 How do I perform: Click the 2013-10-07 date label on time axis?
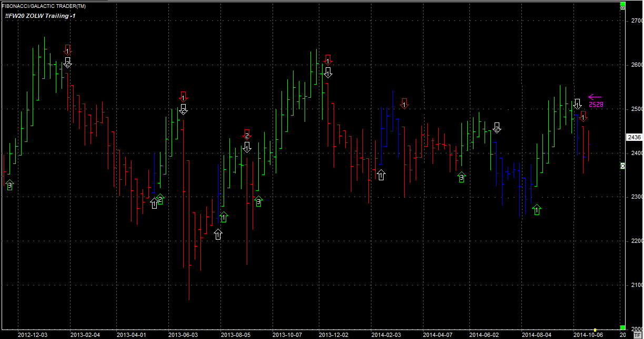tap(287, 334)
